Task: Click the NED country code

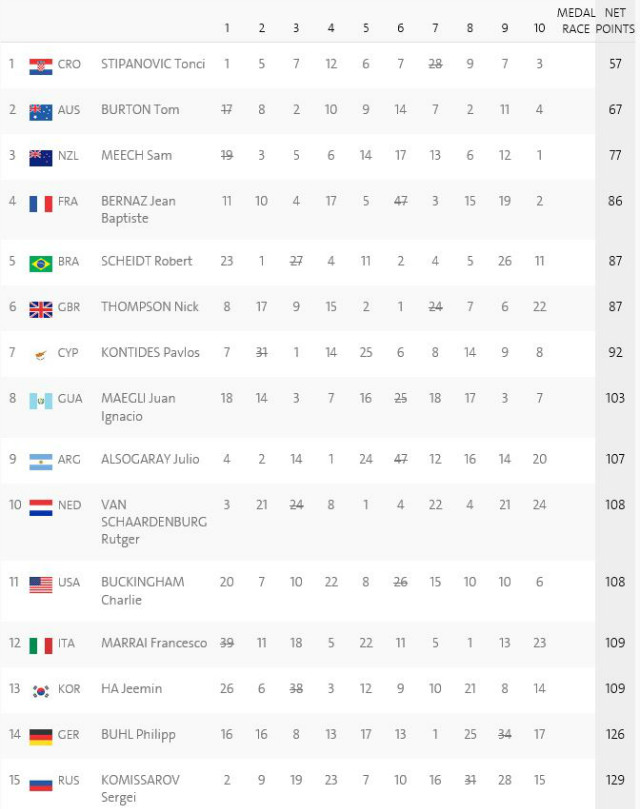Action: 69,505
